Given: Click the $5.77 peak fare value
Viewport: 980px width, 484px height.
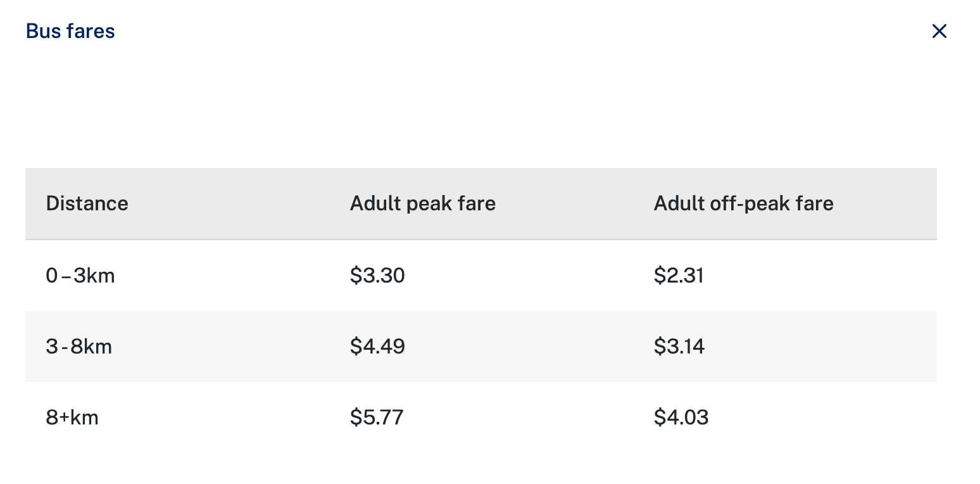Looking at the screenshot, I should pos(377,417).
